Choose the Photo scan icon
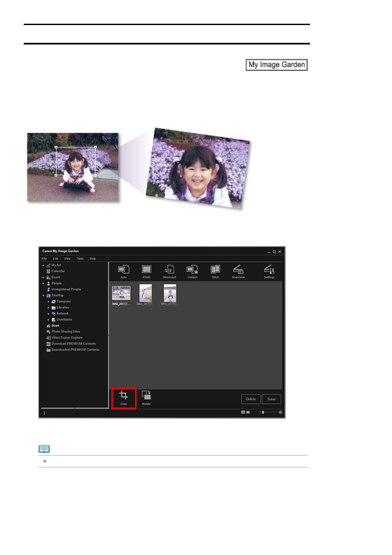This screenshot has width=392, height=555. (147, 270)
